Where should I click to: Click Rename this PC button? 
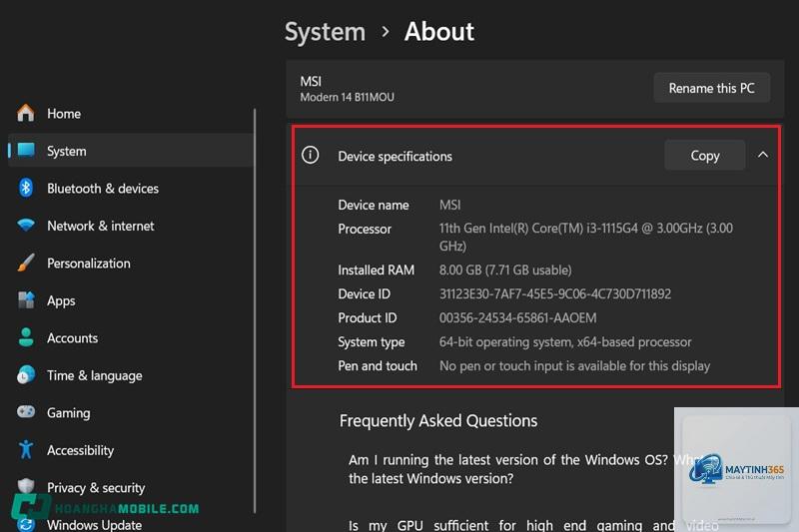coord(711,88)
